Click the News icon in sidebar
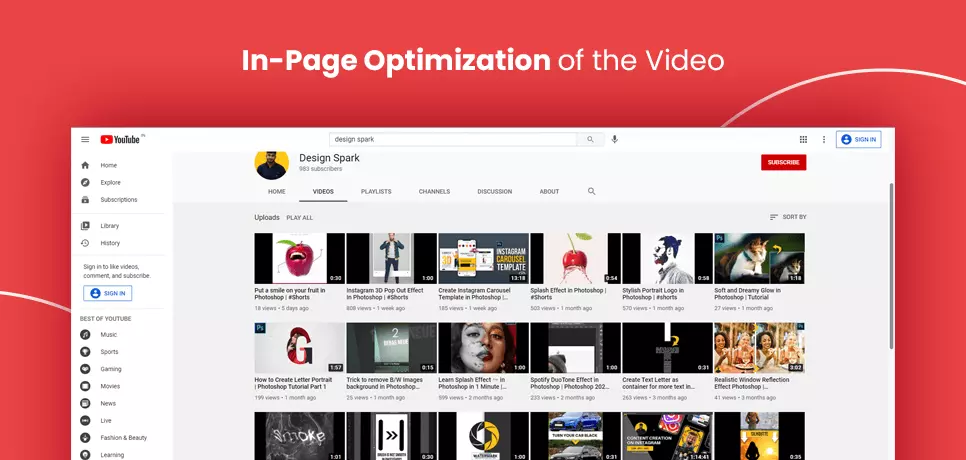 [x=85, y=403]
